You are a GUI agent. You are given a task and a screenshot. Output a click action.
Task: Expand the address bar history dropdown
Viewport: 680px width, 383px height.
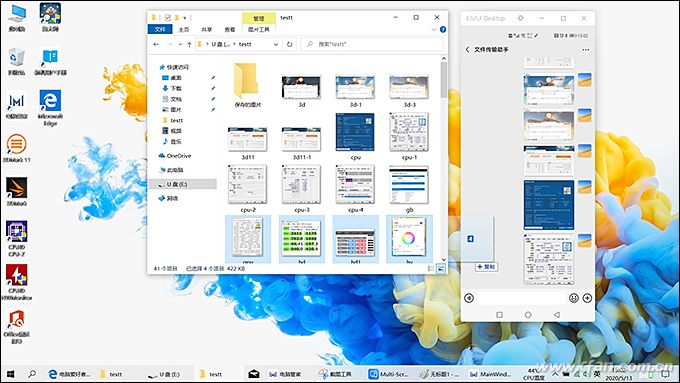[x=276, y=44]
